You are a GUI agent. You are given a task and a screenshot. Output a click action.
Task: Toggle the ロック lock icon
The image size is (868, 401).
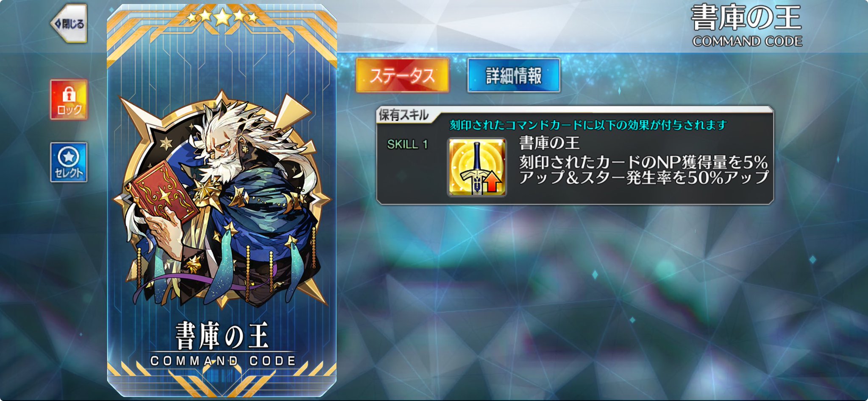tap(69, 100)
